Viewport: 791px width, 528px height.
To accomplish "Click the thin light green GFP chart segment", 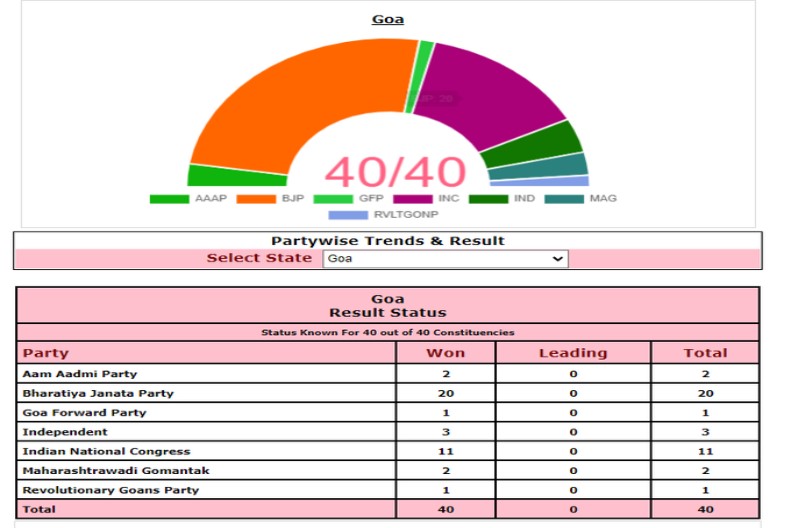I will (x=420, y=76).
